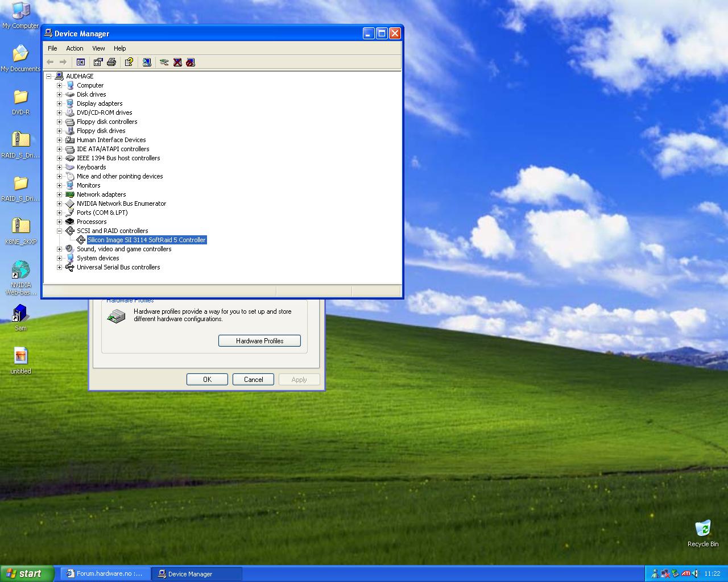728x582 pixels.
Task: Select IEEE 1394 Bus host controllers
Action: 118,158
